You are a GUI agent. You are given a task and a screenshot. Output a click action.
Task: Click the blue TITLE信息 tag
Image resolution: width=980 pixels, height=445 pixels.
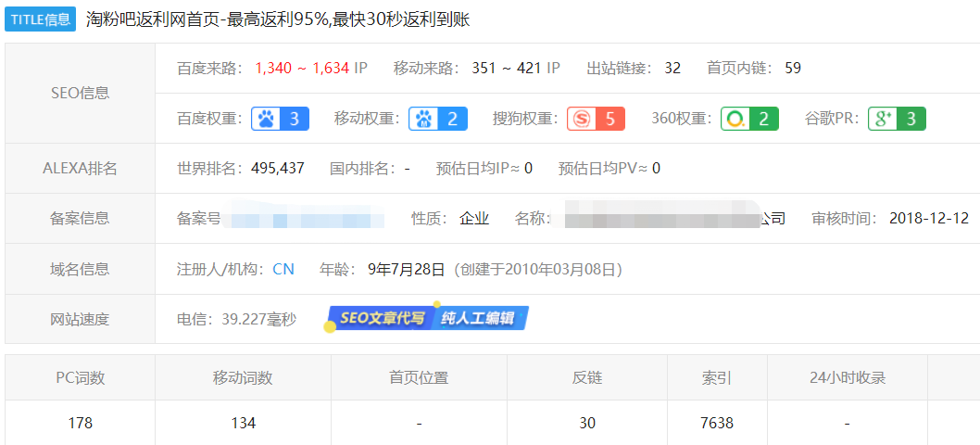coord(40,19)
